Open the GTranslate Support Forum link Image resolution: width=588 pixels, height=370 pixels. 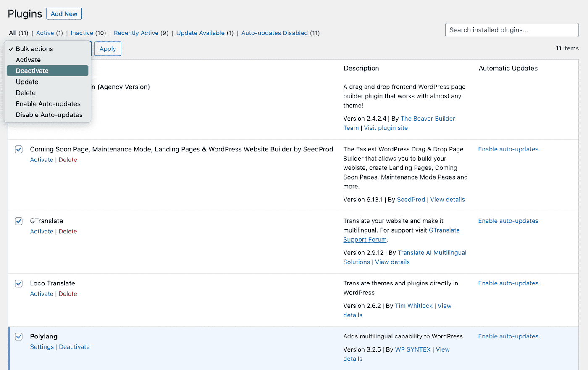click(444, 230)
